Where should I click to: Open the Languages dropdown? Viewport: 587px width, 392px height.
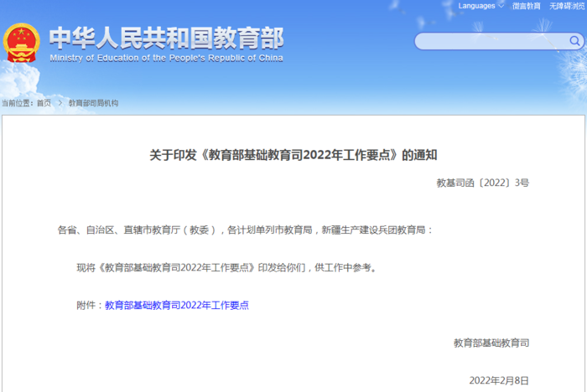(x=481, y=6)
